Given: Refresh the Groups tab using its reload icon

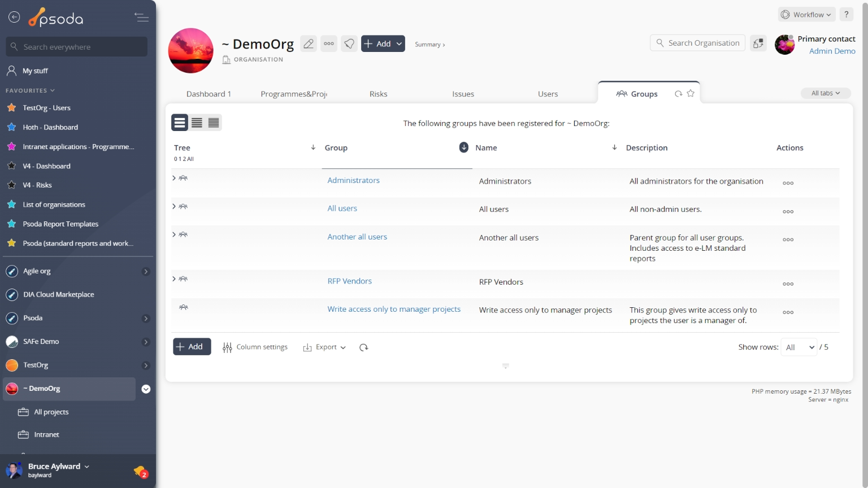Looking at the screenshot, I should click(678, 94).
